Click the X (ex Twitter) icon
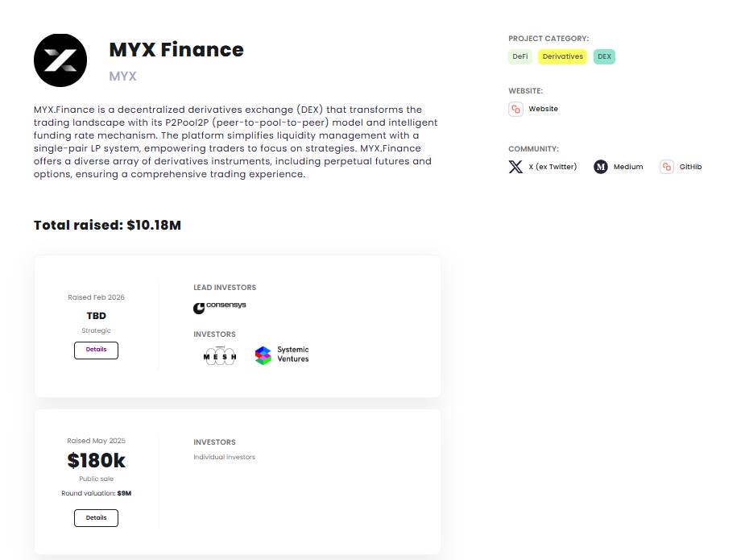This screenshot has width=745, height=560. coord(515,167)
